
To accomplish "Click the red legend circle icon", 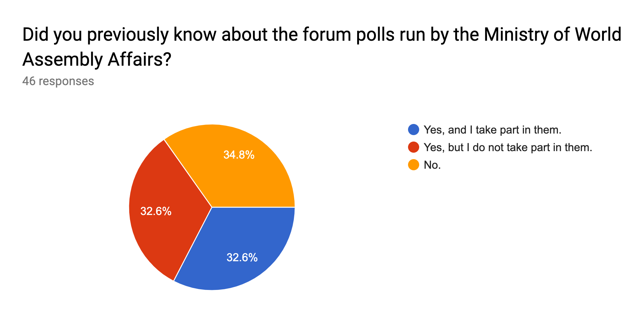I will tap(413, 147).
